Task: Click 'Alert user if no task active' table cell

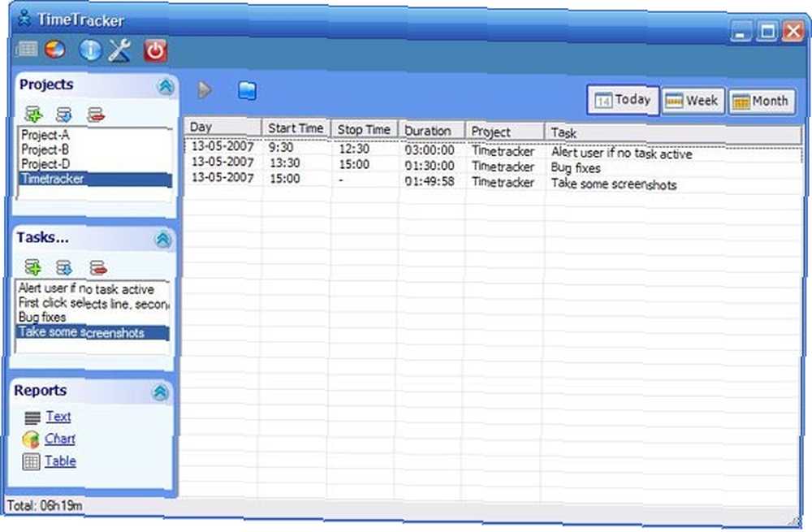Action: (x=621, y=154)
